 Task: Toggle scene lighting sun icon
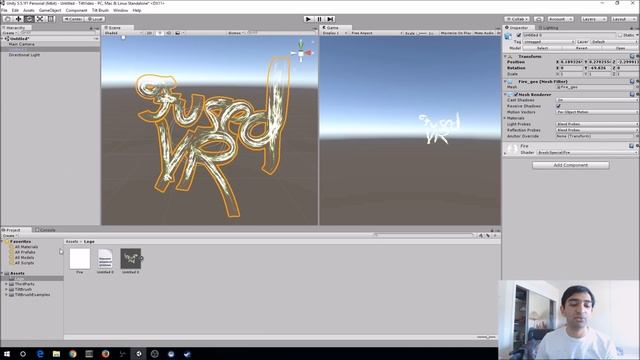pyautogui.click(x=160, y=33)
